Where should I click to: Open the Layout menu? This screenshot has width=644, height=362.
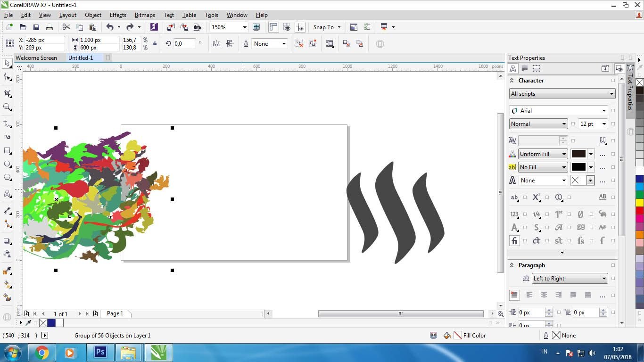click(x=68, y=15)
